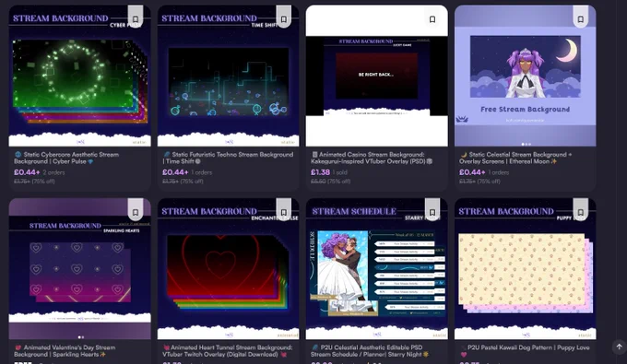Open 'Animated Casino Stream Background' listing title
Viewport: 627px width, 364px height.
pos(372,158)
